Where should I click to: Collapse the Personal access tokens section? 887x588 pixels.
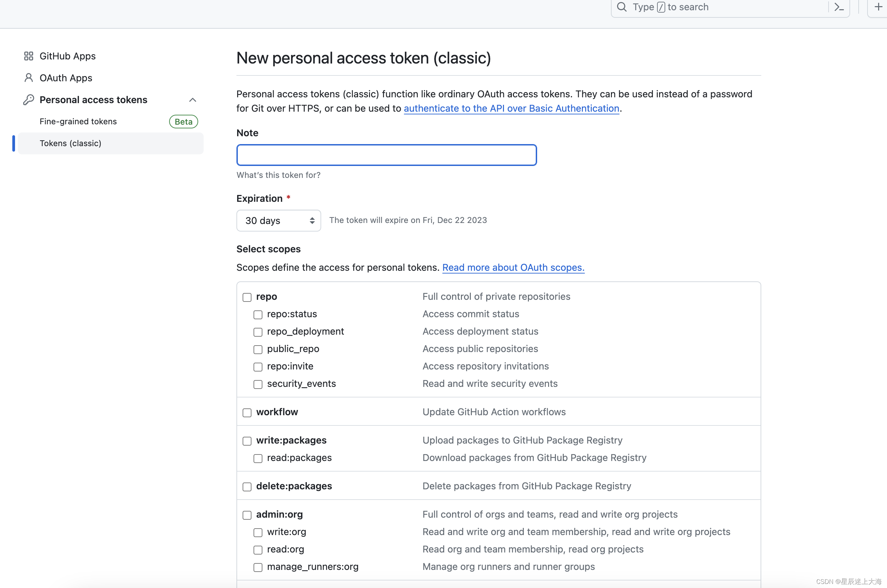tap(192, 100)
